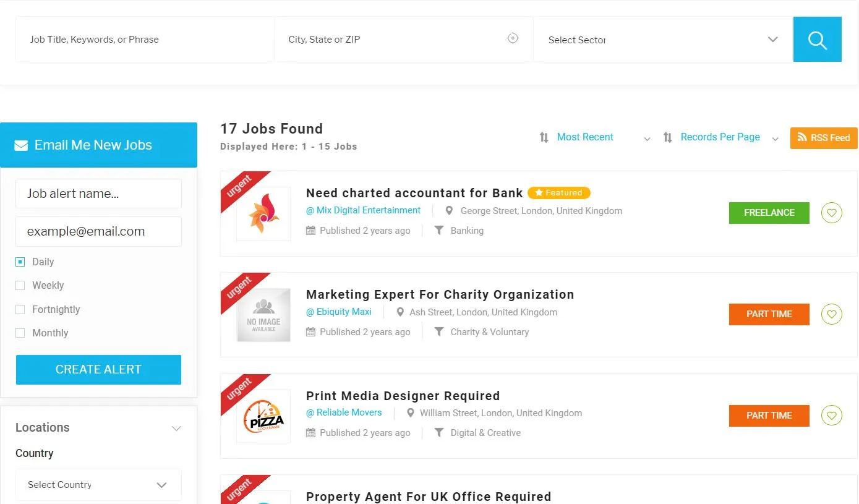859x504 pixels.
Task: Enable the Weekly alert checkbox
Action: [19, 285]
